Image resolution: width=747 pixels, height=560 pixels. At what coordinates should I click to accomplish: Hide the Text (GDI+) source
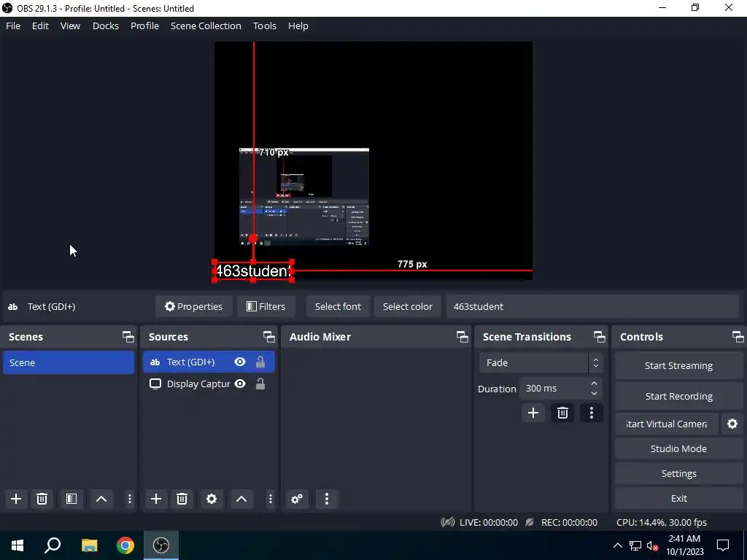[240, 362]
